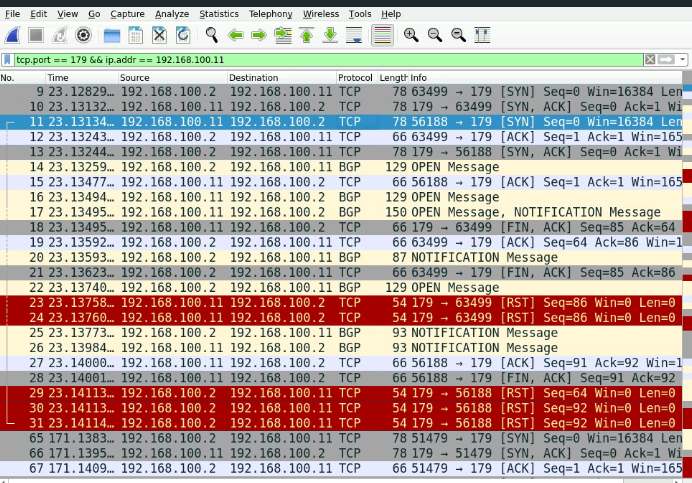
Task: Jump to the last packet
Action: tap(330, 35)
